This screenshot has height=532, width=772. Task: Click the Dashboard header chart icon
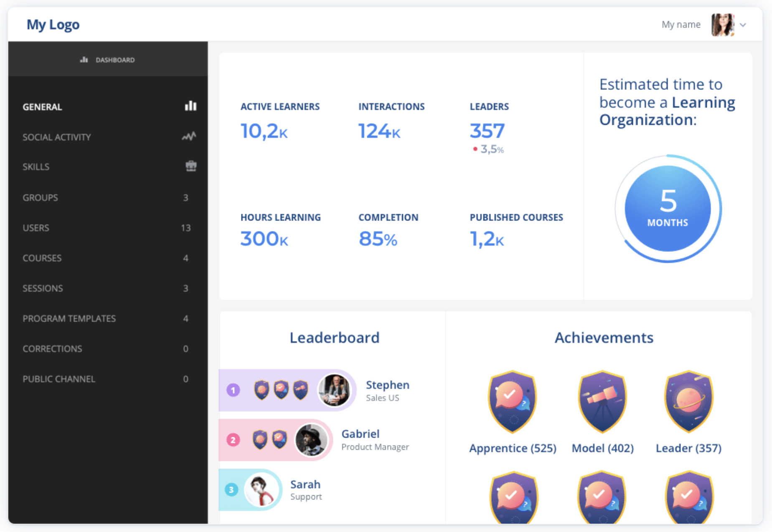point(84,60)
